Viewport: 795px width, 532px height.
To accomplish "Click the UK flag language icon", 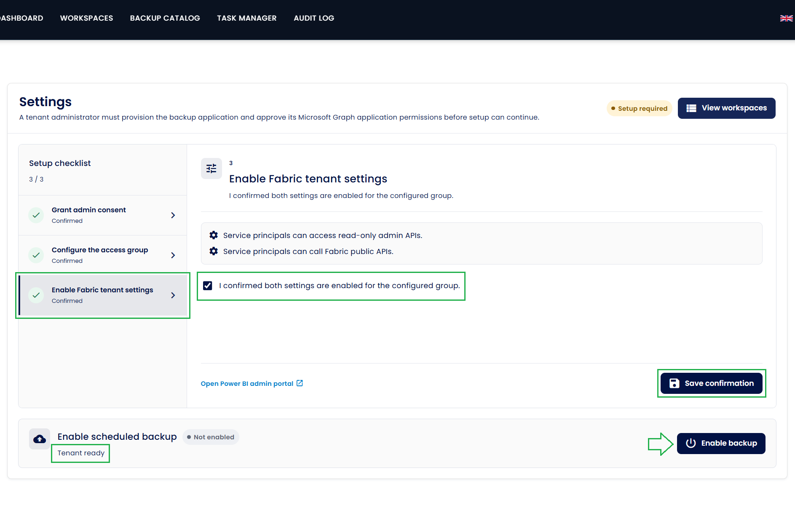I will pyautogui.click(x=786, y=18).
